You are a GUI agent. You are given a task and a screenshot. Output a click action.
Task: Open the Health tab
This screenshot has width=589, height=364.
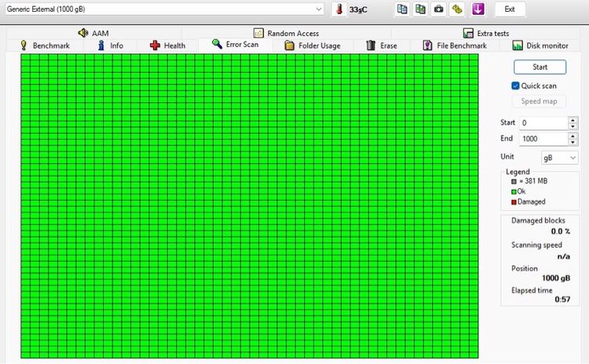point(167,45)
